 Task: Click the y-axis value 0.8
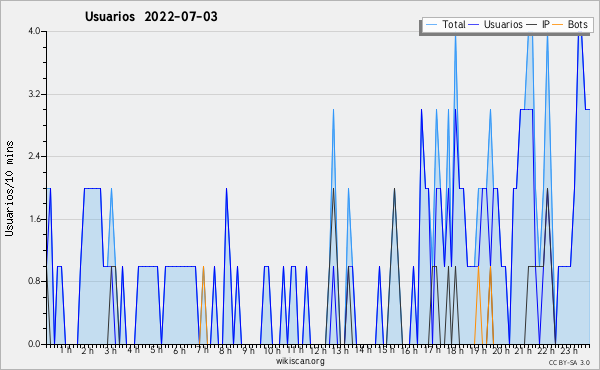[34, 282]
